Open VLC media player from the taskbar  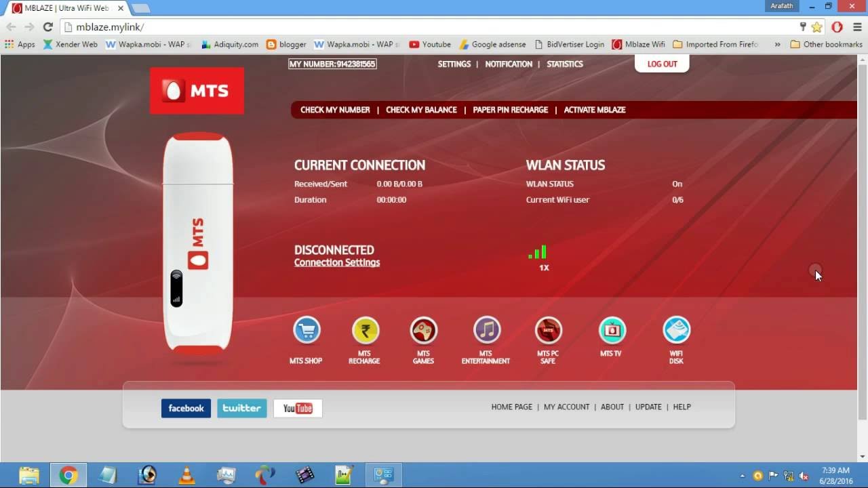click(186, 475)
